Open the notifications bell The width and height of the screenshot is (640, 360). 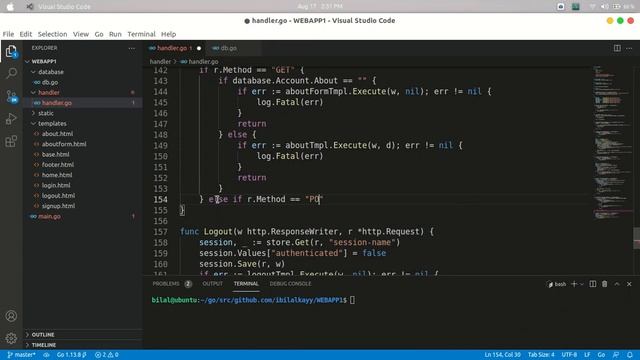[x=629, y=355]
